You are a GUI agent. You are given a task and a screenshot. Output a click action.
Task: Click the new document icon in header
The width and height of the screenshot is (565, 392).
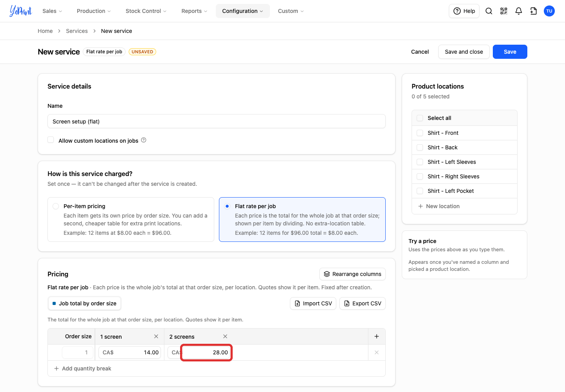[x=534, y=11]
